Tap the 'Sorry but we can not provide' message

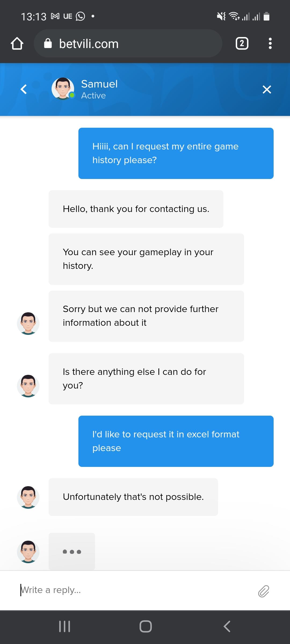click(x=146, y=316)
